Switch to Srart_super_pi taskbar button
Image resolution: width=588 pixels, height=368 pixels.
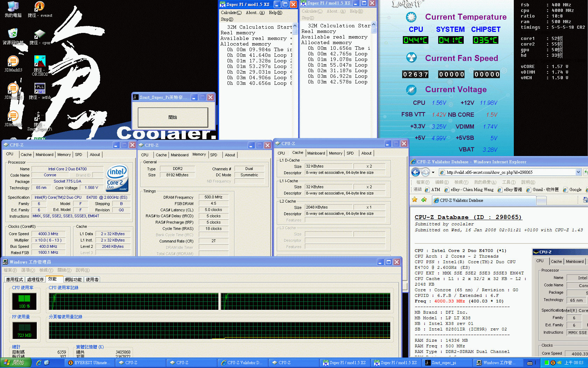447,363
